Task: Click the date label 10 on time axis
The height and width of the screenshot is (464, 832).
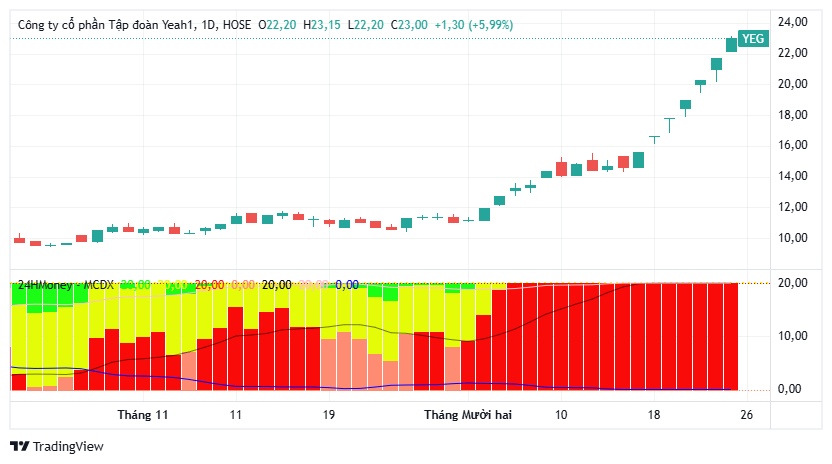Action: 561,415
